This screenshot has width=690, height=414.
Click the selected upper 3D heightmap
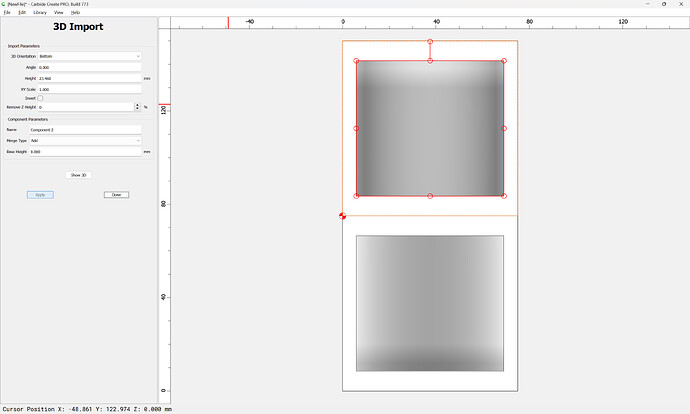(x=430, y=128)
